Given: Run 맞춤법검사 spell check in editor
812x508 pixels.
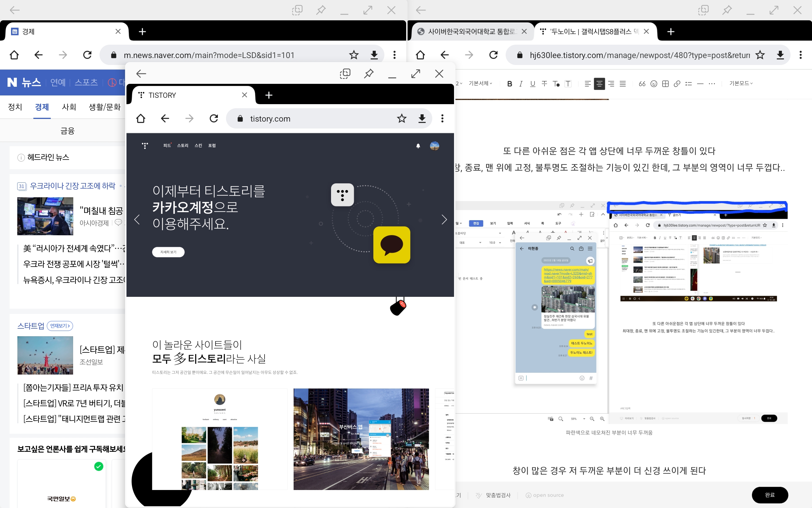Looking at the screenshot, I should pyautogui.click(x=493, y=495).
